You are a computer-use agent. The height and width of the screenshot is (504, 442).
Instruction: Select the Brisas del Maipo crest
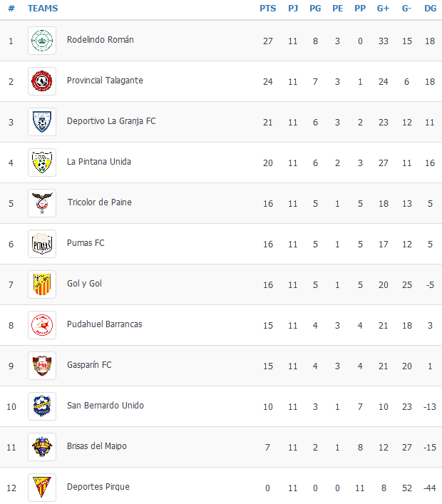coord(42,447)
